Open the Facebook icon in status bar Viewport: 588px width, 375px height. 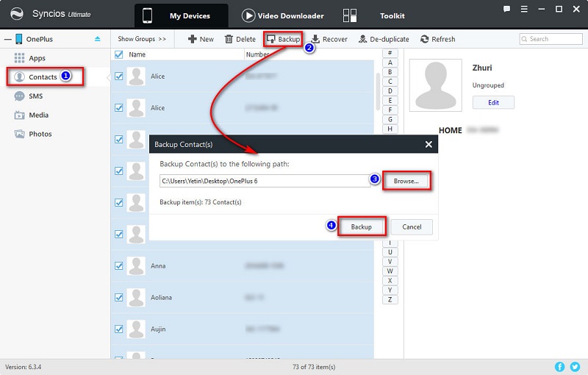559,366
